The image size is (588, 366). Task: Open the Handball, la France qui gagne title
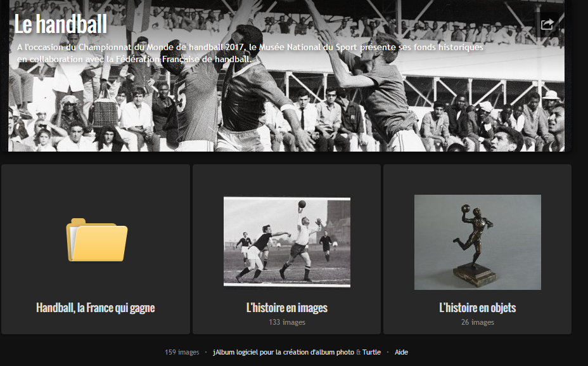point(95,308)
